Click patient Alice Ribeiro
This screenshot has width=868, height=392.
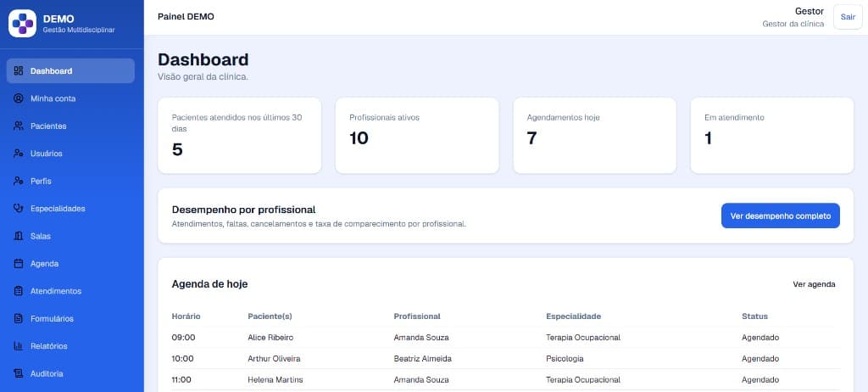[x=270, y=338]
